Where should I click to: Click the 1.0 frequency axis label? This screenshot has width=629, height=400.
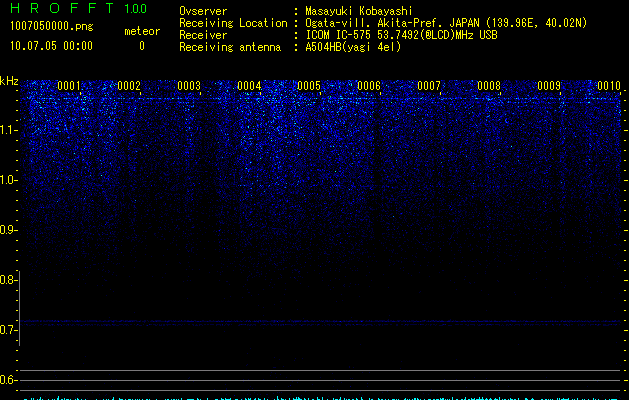coord(8,180)
